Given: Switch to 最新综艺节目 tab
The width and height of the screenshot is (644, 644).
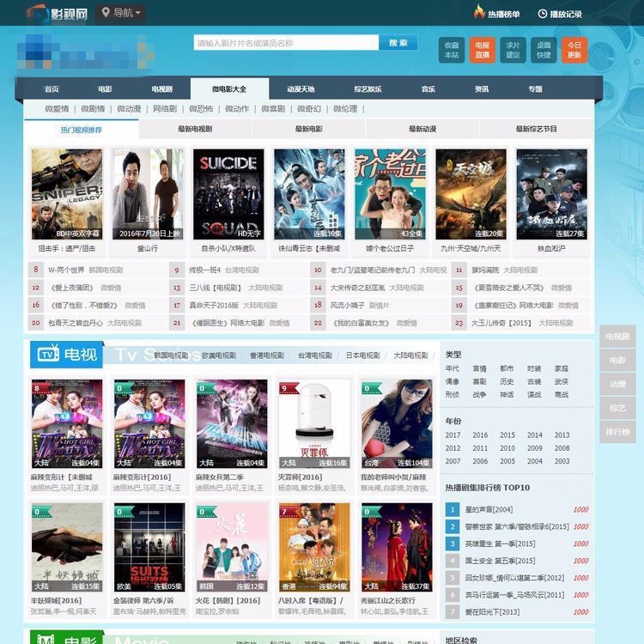Looking at the screenshot, I should (x=537, y=129).
